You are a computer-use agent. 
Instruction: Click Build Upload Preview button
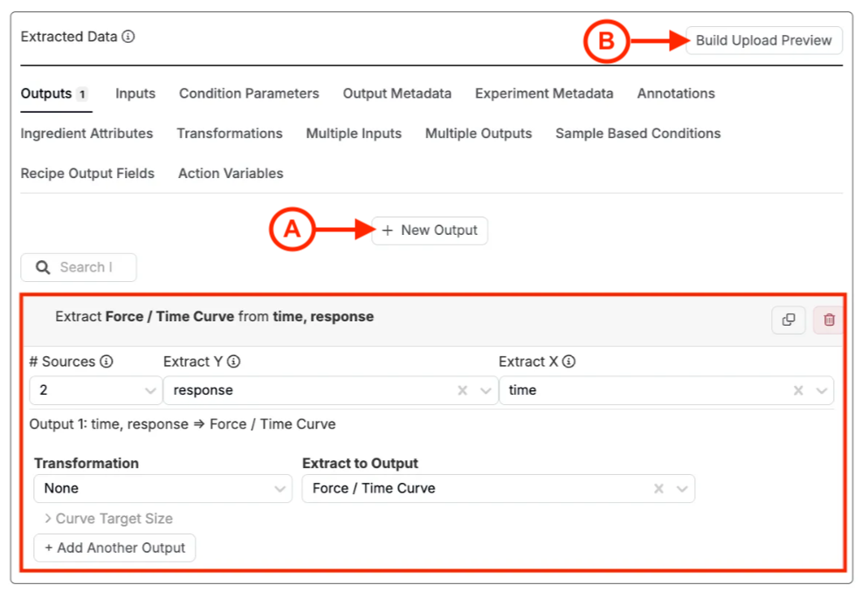[763, 41]
